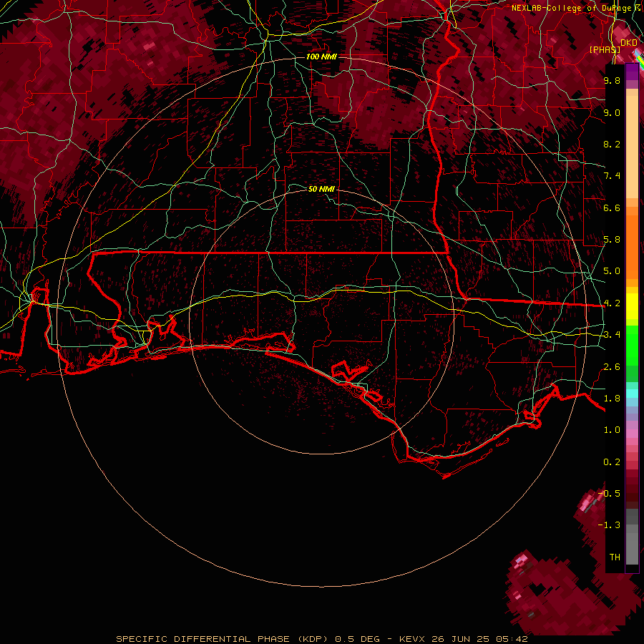This screenshot has height=644, width=644.
Task: Click the 6.6 scale value
Action: pyautogui.click(x=612, y=208)
